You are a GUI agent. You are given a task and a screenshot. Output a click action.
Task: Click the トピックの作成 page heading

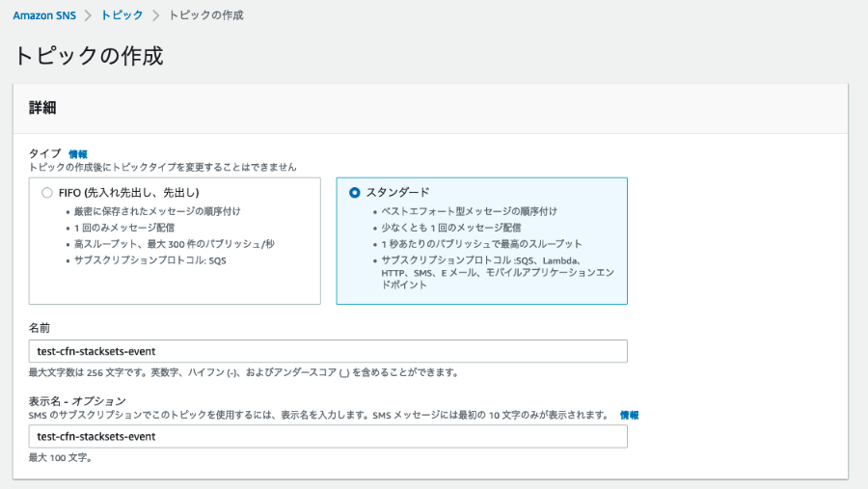(x=88, y=56)
